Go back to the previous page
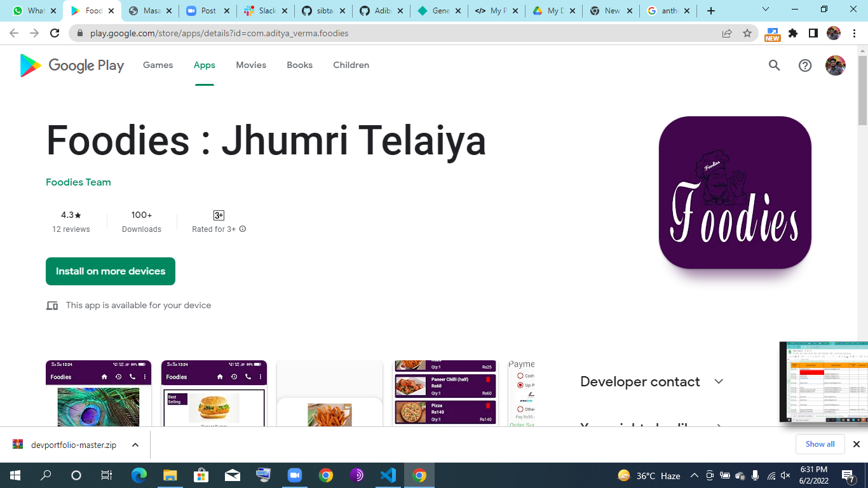This screenshot has width=868, height=488. (x=14, y=33)
